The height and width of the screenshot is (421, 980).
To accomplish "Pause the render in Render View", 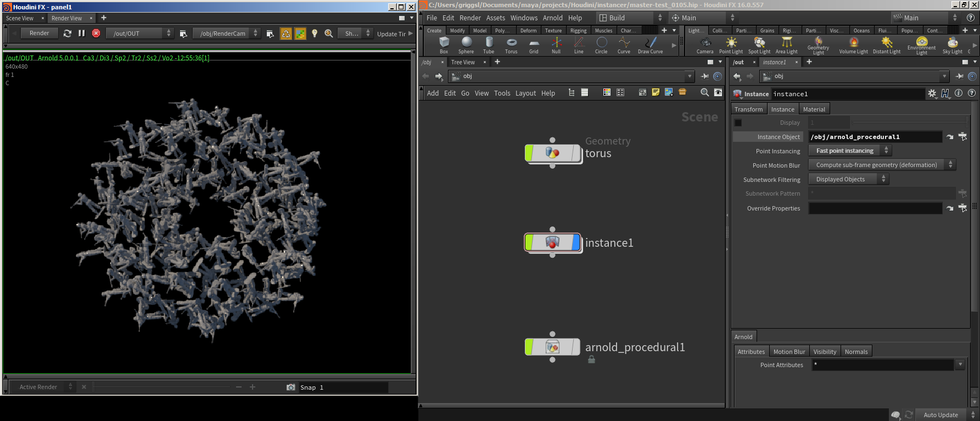I will coord(82,34).
